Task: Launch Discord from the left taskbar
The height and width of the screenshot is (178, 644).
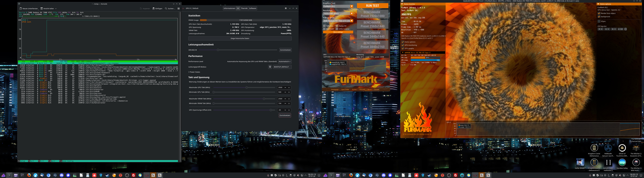Action: [62, 175]
